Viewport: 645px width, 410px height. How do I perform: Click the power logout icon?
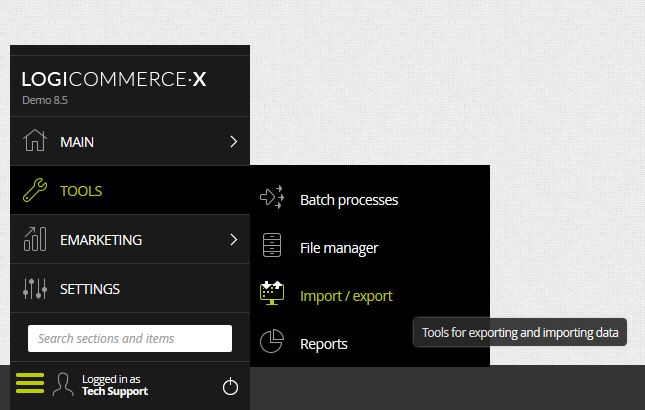click(230, 386)
